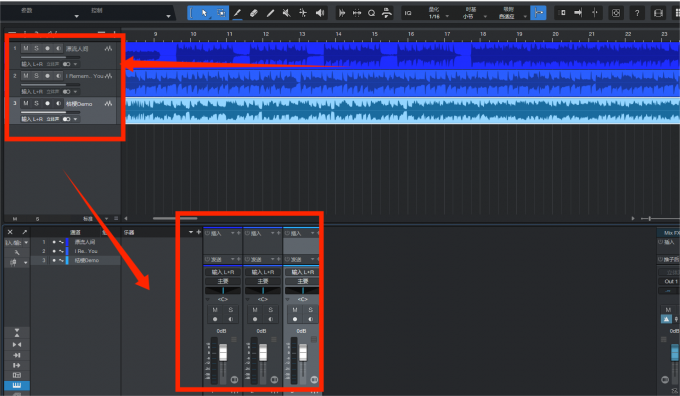This screenshot has width=680, height=396.
Task: Click 输入 L+R input on the second mixer channel
Action: (x=263, y=272)
